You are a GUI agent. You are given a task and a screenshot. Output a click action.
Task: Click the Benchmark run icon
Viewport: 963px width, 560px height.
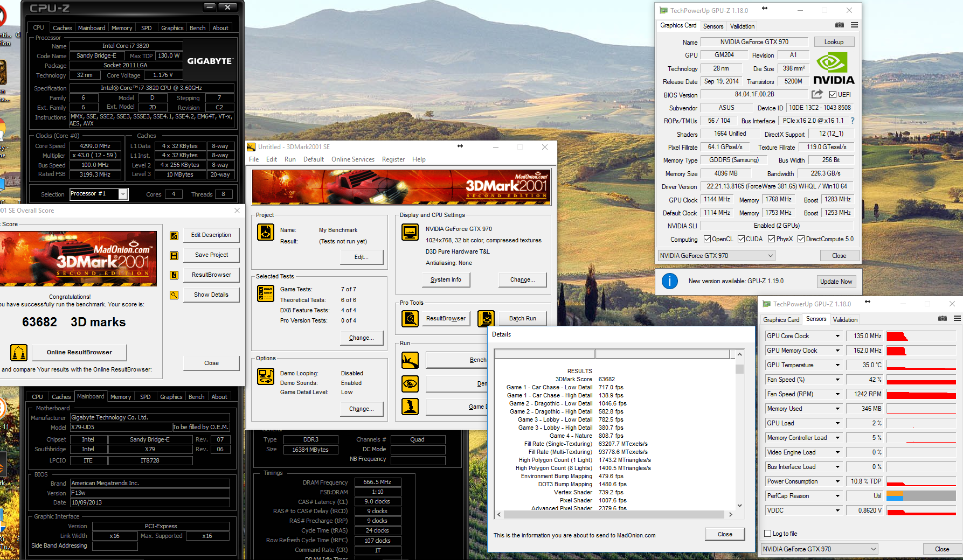coord(410,360)
